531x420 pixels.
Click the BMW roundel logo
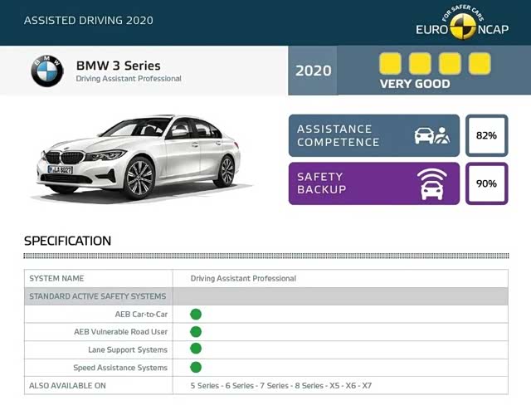[x=47, y=71]
